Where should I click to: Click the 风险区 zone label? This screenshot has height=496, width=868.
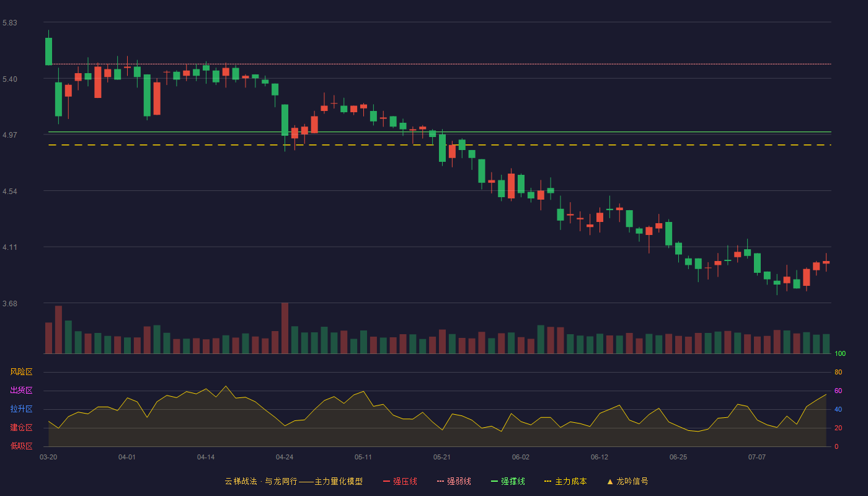click(21, 372)
